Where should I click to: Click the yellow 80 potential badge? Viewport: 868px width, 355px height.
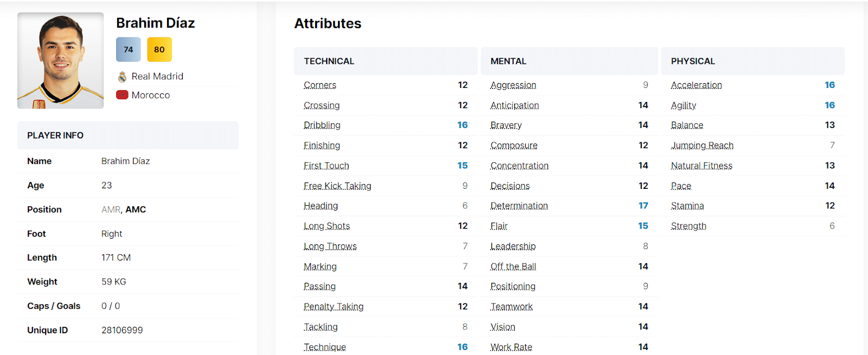pos(159,49)
